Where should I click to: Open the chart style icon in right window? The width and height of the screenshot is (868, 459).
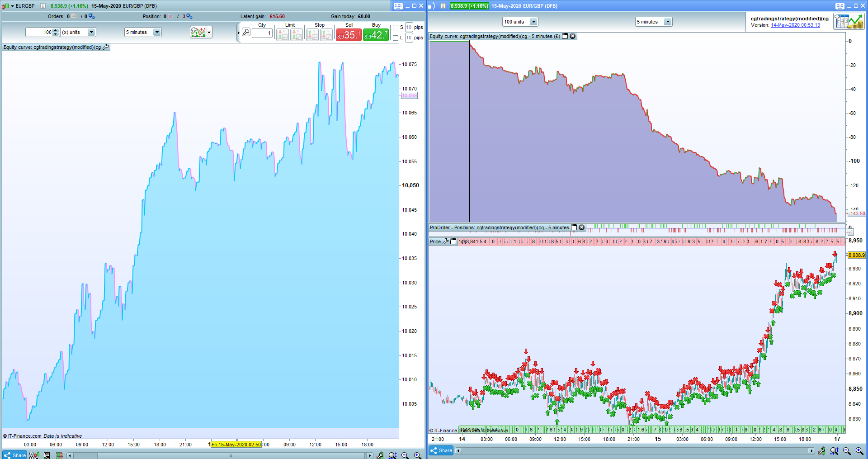(432, 6)
